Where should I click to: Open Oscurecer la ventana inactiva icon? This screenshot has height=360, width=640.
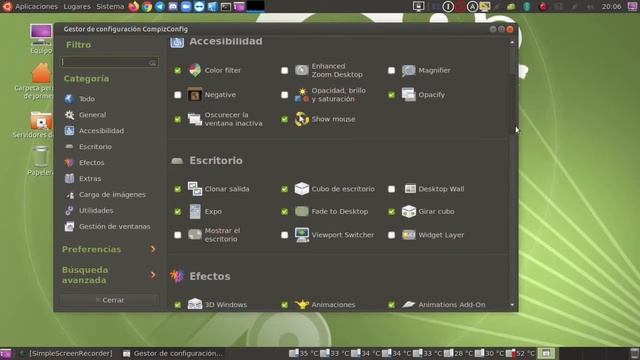(x=195, y=119)
